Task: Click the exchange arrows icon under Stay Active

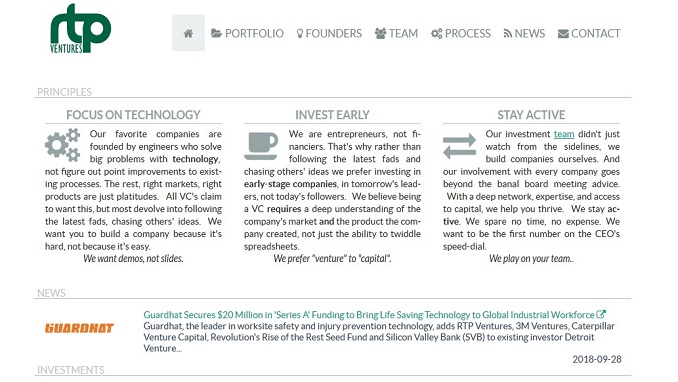Action: 459,146
